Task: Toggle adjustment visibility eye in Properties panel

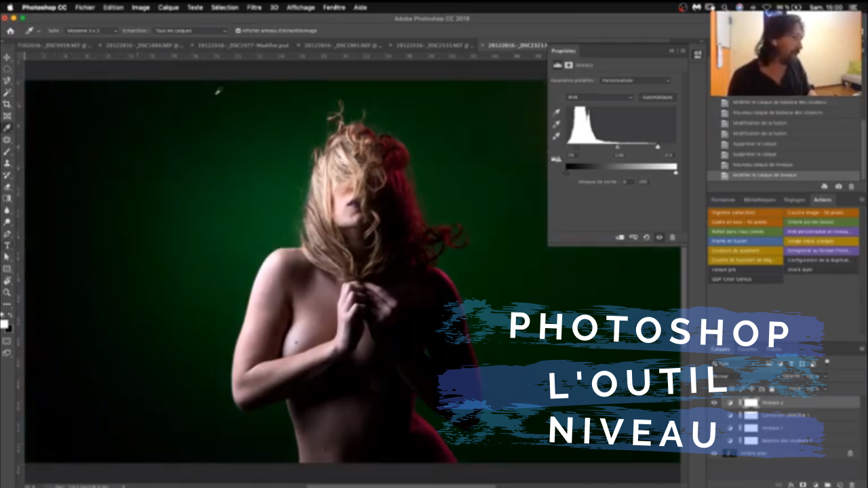Action: [x=659, y=237]
